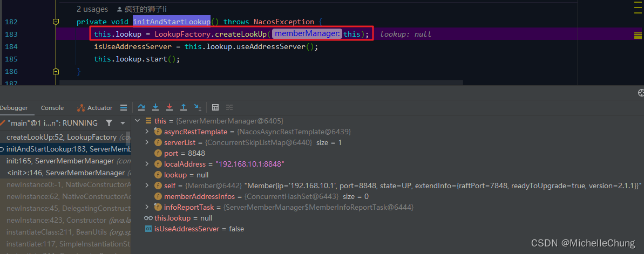Select newInstance:45 DelegatingConstructor frame
The height and width of the screenshot is (254, 644).
click(65, 208)
